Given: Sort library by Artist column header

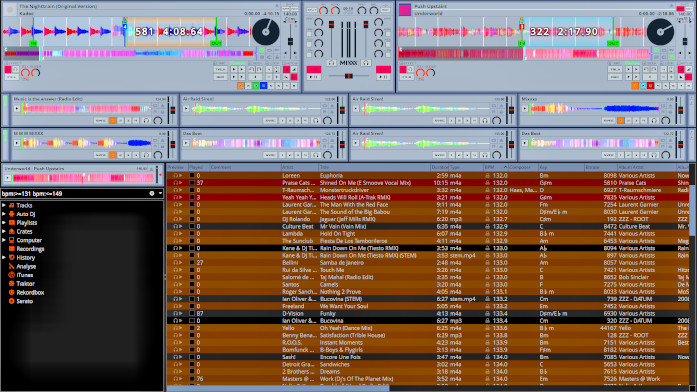Looking at the screenshot, I should (x=299, y=167).
